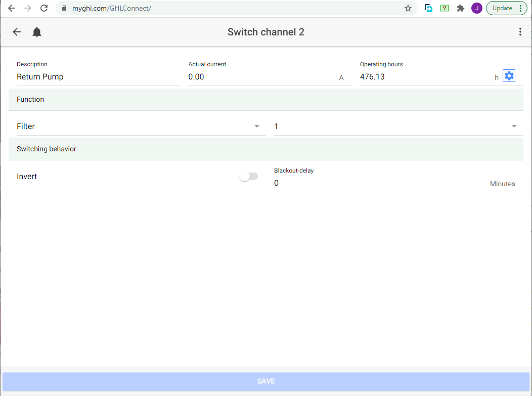Click the Actual current value field

click(260, 77)
